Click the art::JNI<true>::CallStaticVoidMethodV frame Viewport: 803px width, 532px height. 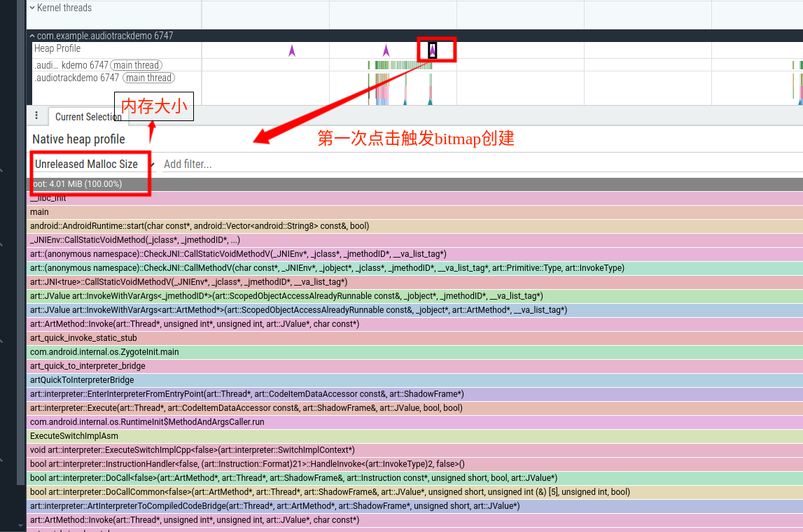(415, 281)
